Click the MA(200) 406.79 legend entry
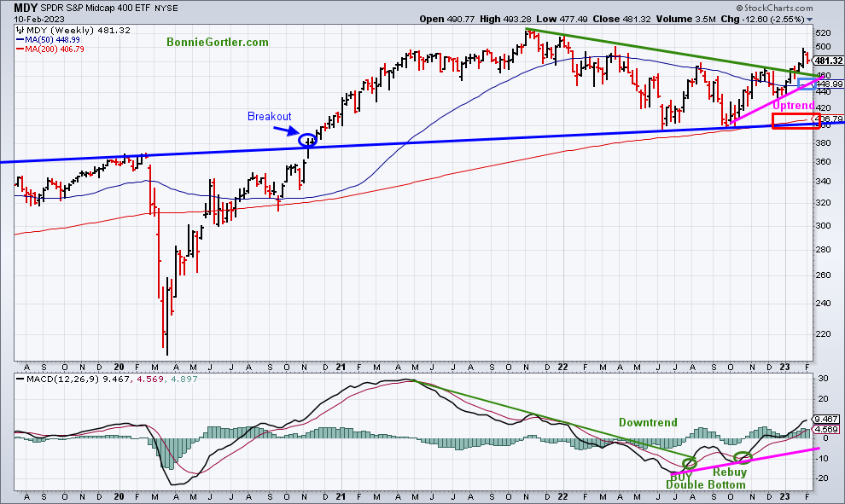Image resolution: width=845 pixels, height=504 pixels. 55,49
